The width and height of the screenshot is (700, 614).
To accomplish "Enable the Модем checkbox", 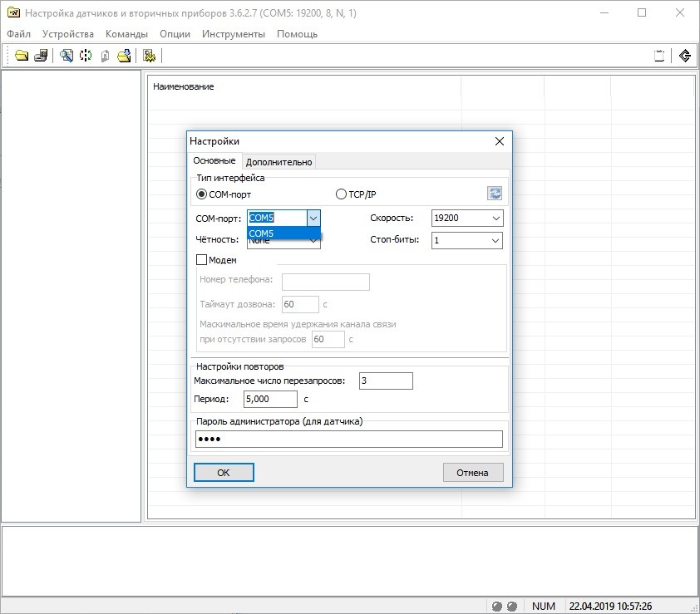I will [202, 260].
